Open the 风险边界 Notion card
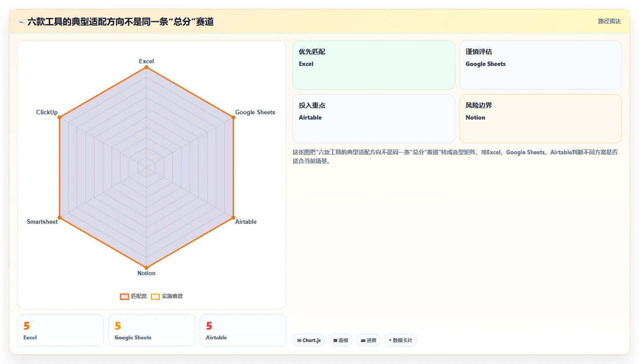639x364 pixels. point(540,119)
